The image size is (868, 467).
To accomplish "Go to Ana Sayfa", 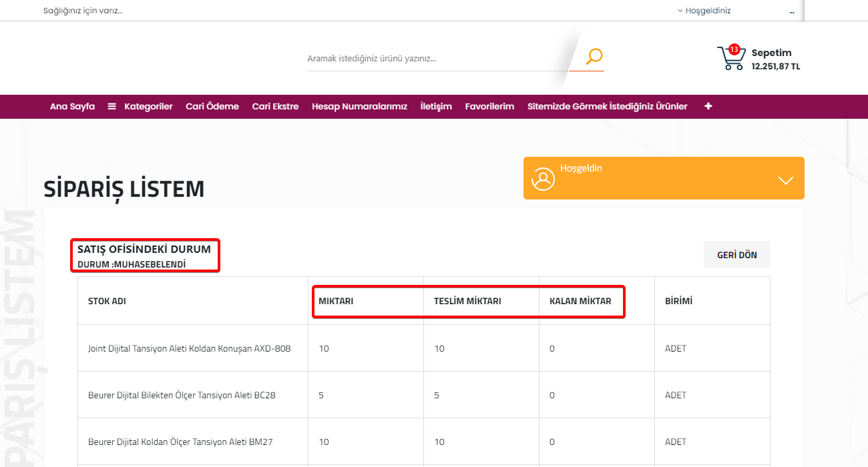I will (x=72, y=106).
